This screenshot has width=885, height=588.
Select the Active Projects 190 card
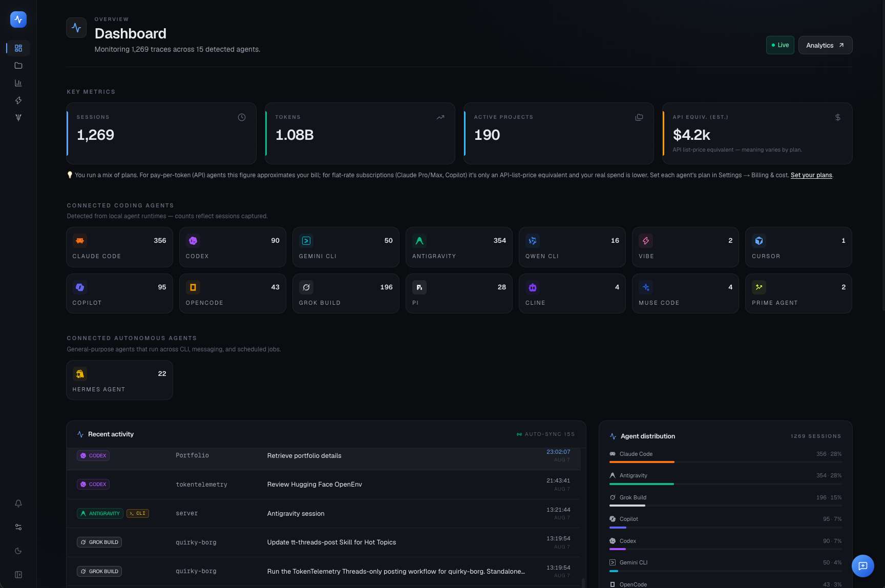pyautogui.click(x=559, y=134)
